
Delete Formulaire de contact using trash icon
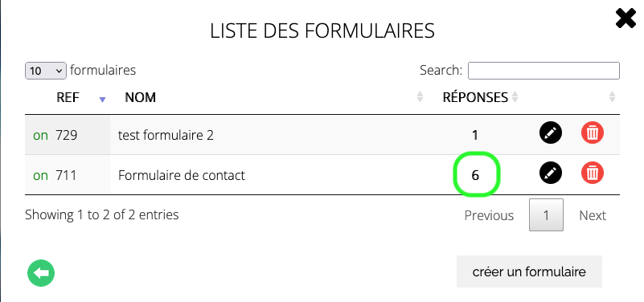pos(593,173)
